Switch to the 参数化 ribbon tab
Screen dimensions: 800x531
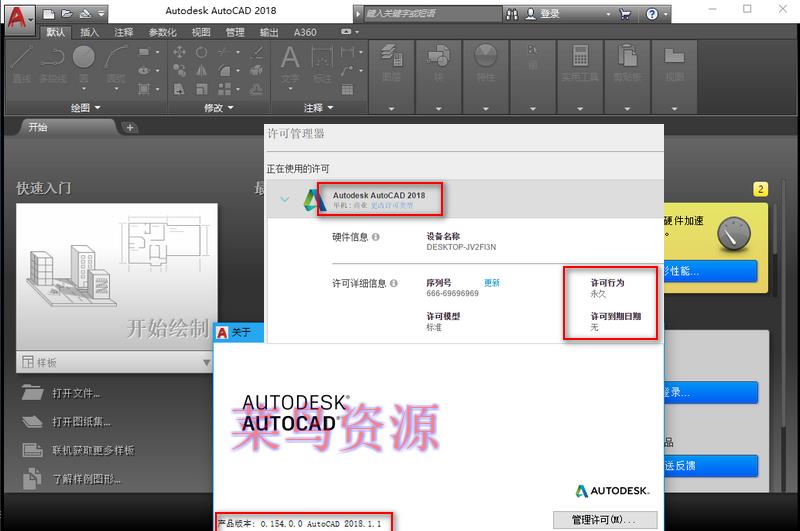click(x=162, y=32)
